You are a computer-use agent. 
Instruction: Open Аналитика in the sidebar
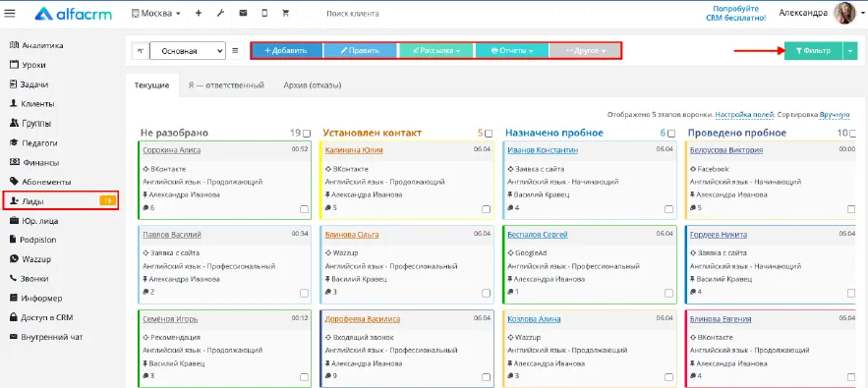36,45
